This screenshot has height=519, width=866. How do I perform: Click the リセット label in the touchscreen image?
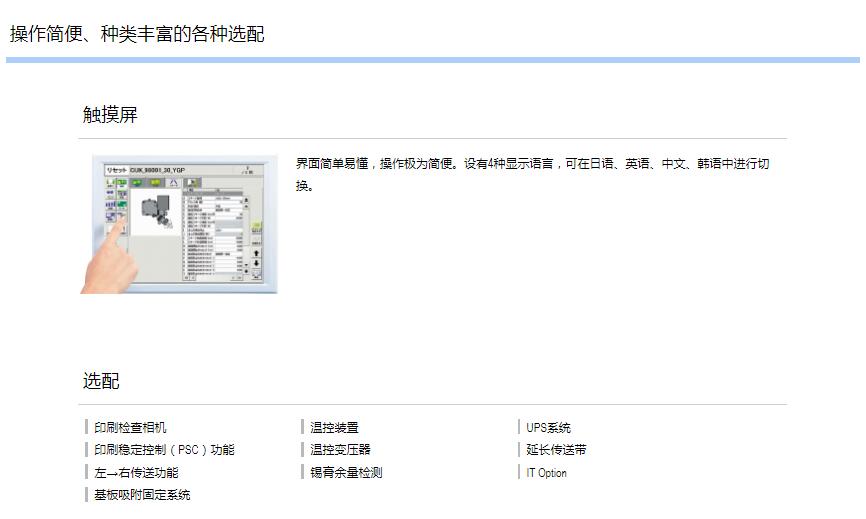[x=116, y=170]
